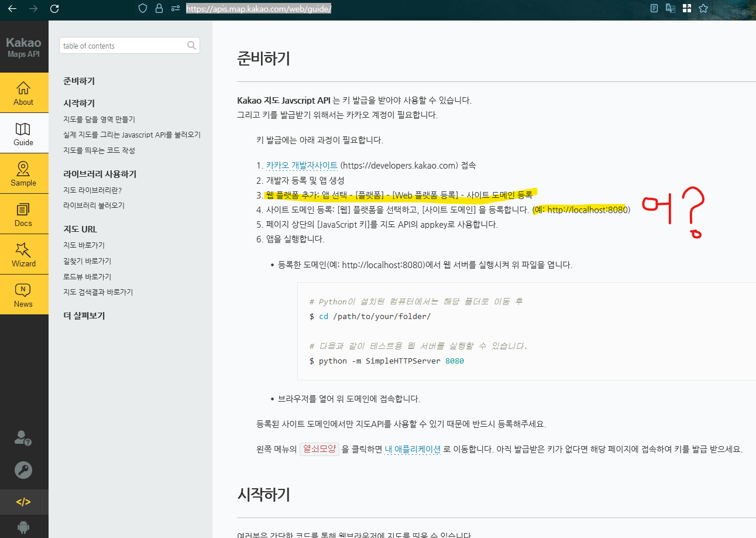Viewport: 756px width, 538px height.
Task: Show site security padlock info
Action: (x=159, y=9)
